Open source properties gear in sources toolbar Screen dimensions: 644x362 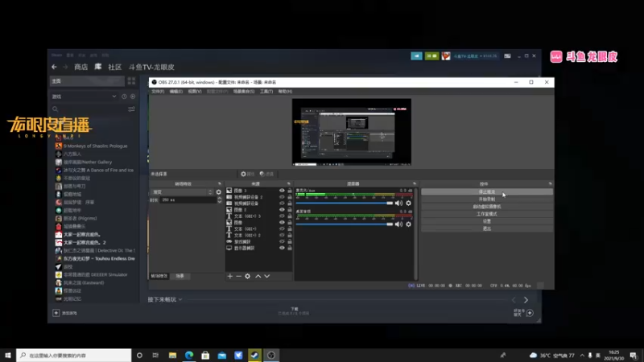coord(248,276)
